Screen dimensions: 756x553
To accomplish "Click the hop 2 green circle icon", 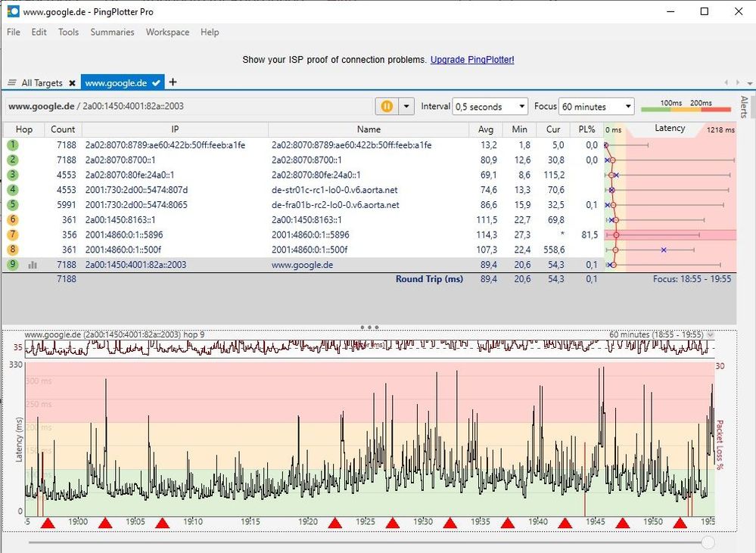I will click(13, 160).
